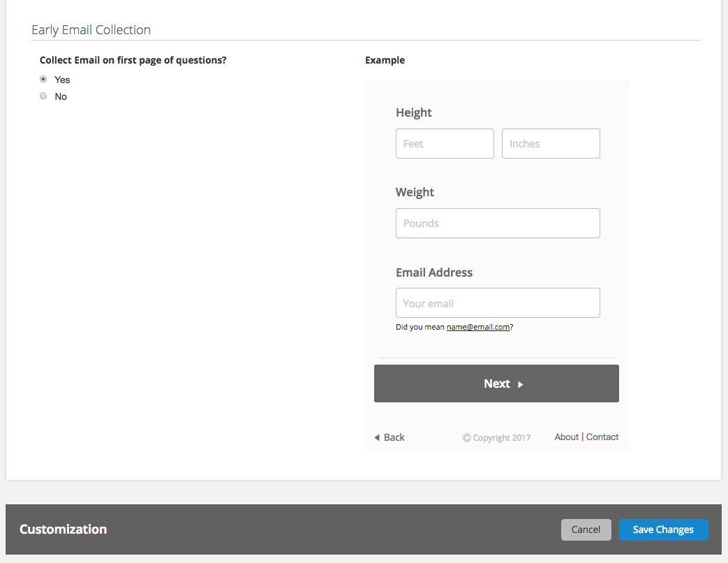The width and height of the screenshot is (728, 563).
Task: Click the Copyright 2017 text
Action: [496, 437]
